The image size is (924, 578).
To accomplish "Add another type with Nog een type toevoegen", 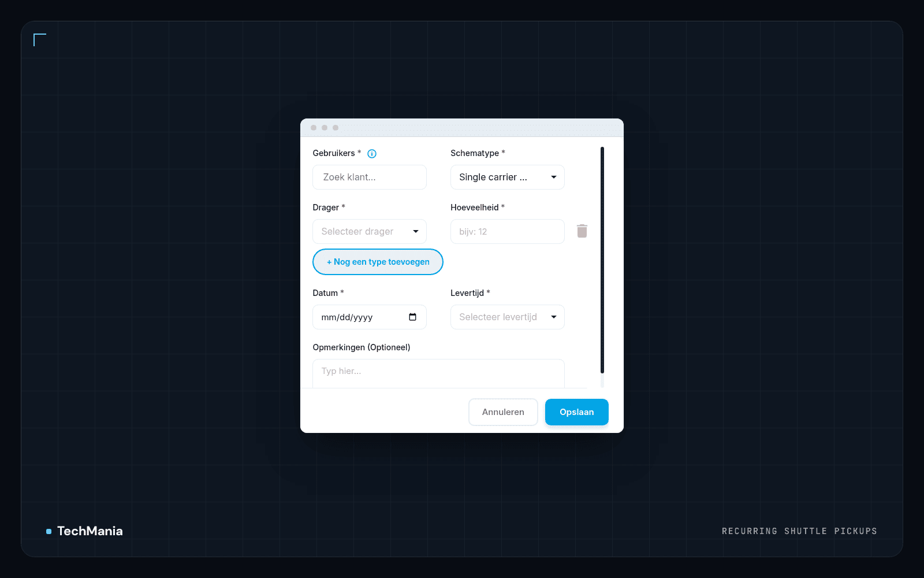I will [x=378, y=262].
